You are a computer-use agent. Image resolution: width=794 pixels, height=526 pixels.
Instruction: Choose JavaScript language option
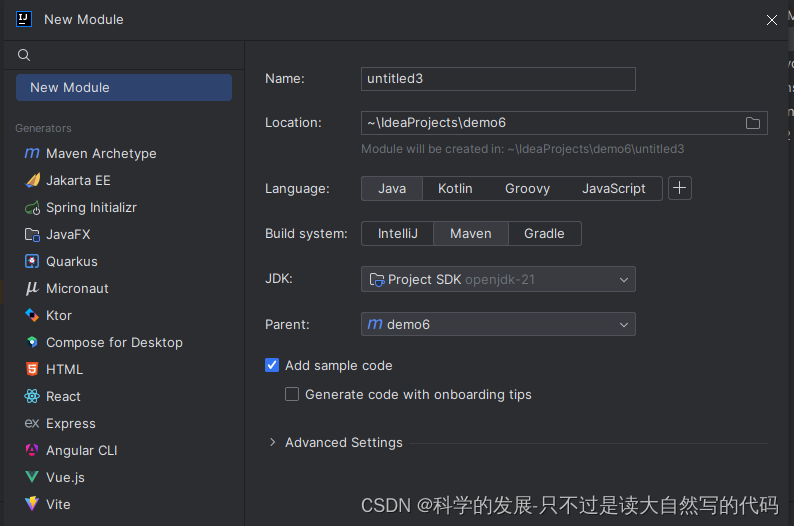coord(614,188)
